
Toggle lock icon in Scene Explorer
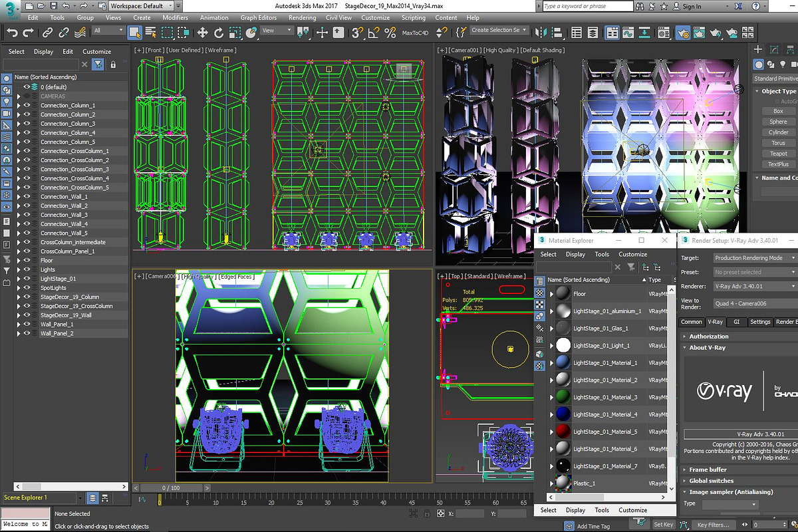tap(113, 64)
